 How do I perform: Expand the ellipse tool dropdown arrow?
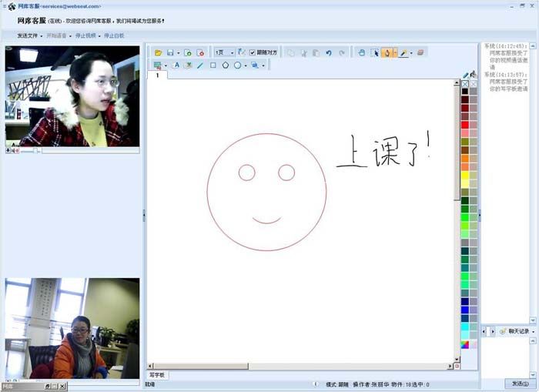(x=245, y=65)
